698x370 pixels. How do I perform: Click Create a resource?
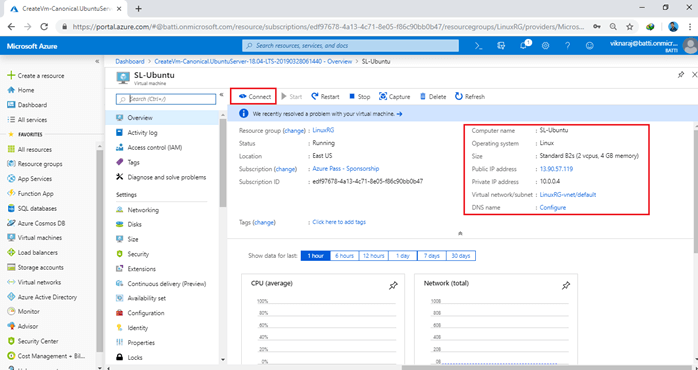(36, 76)
